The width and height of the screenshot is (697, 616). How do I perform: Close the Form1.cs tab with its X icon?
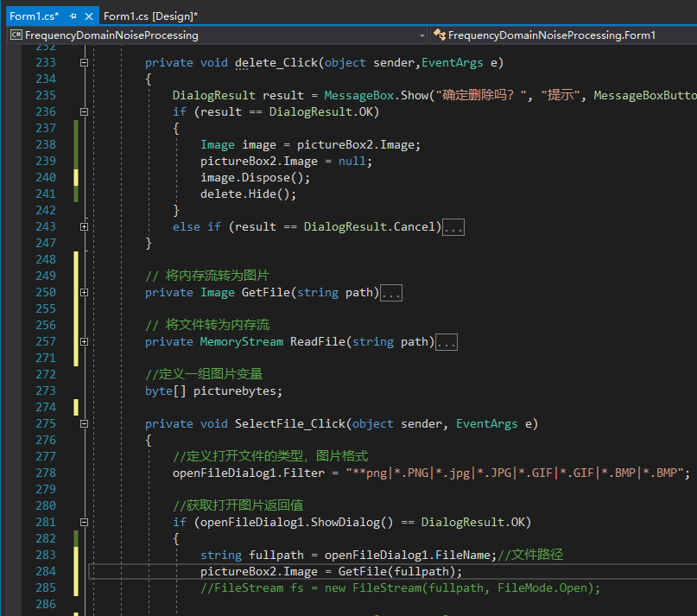click(x=90, y=16)
